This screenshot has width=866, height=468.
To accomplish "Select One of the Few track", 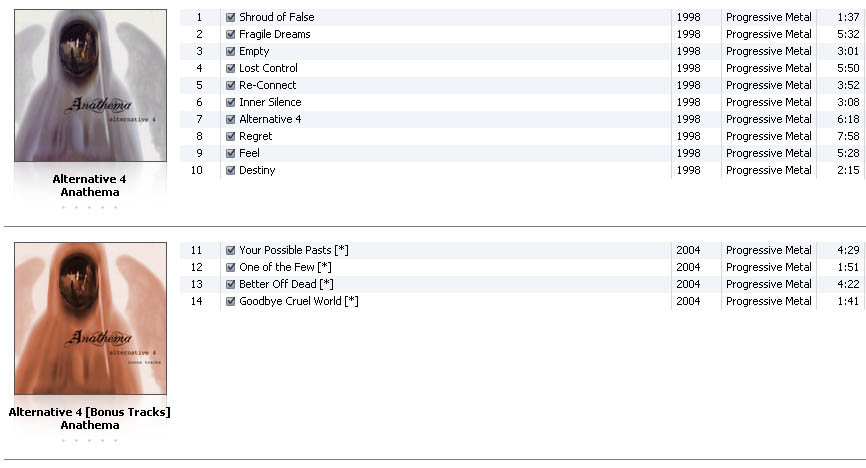I will point(522,267).
